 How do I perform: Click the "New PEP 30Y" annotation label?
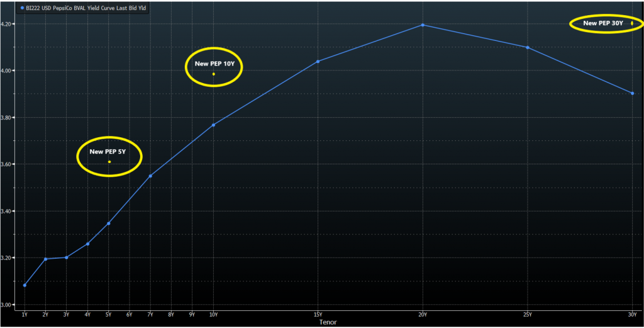[603, 23]
